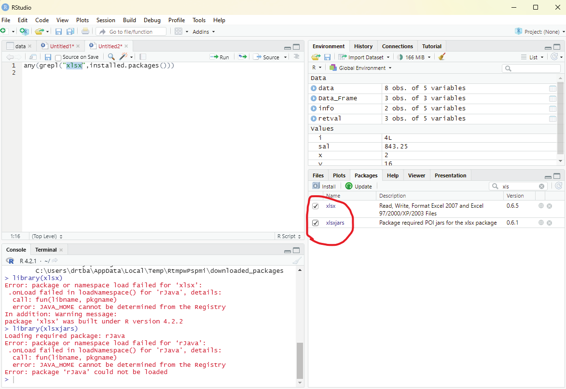566x389 pixels.
Task: Click the package search field containing 'xls'
Action: coord(518,186)
